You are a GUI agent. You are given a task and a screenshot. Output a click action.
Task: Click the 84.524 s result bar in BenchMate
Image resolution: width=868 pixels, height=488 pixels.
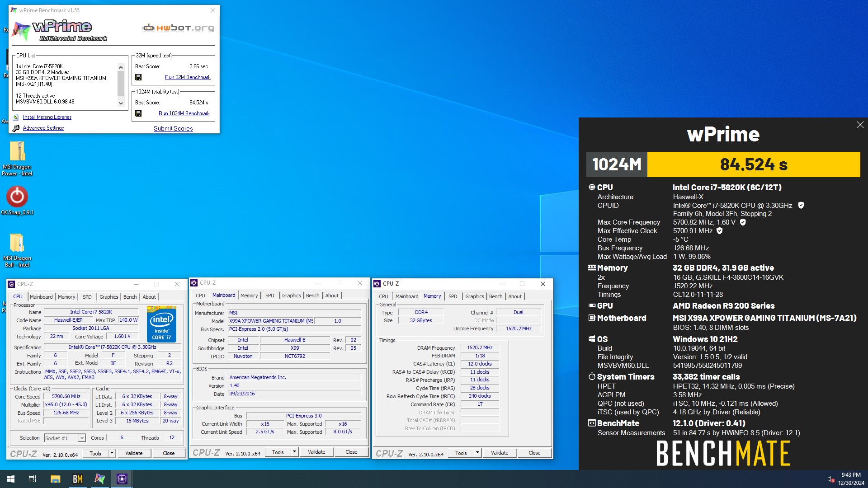coord(754,164)
